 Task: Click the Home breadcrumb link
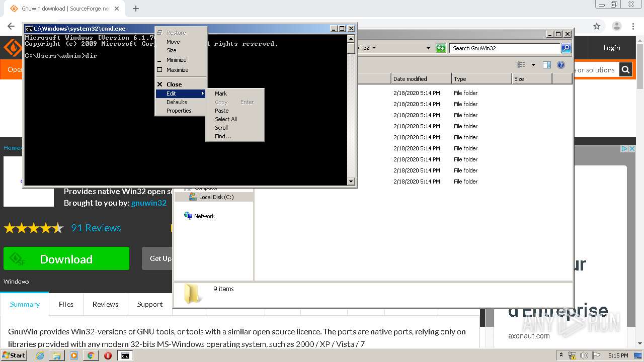(12, 148)
